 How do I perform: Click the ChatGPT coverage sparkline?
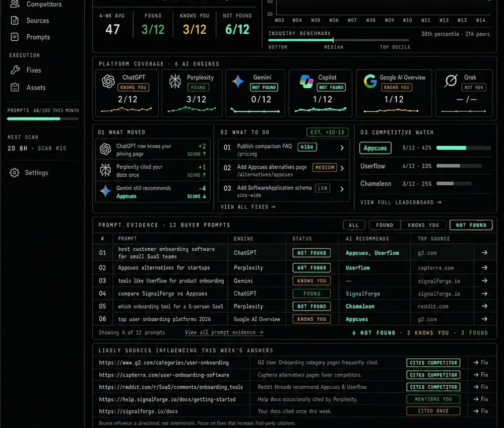click(127, 110)
